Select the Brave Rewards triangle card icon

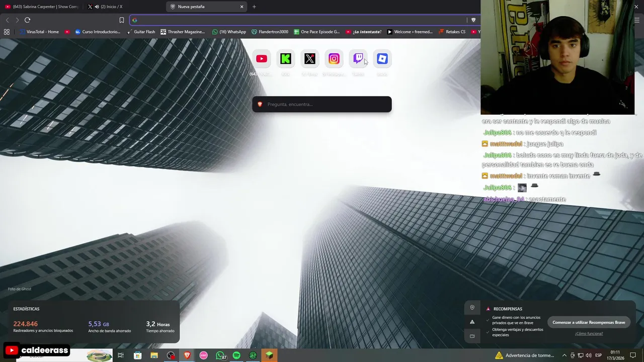(x=472, y=322)
